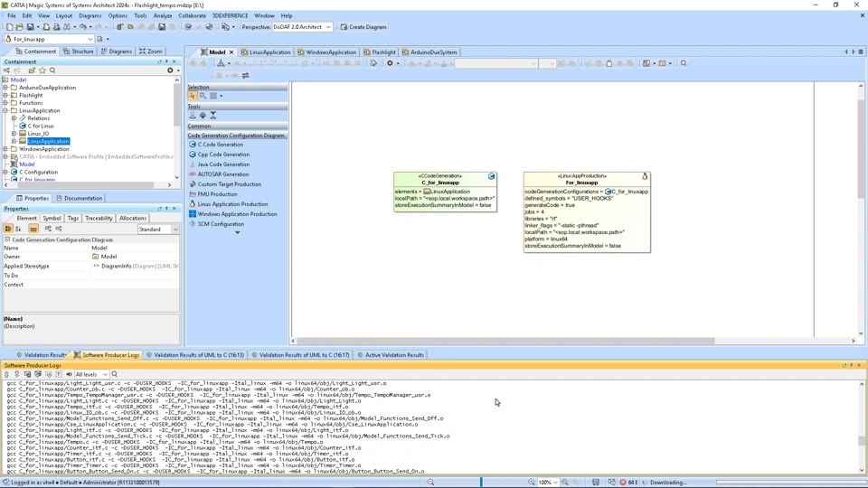Switch to the ArduinoDueSystem diagram tab
The width and height of the screenshot is (868, 488).
point(429,52)
